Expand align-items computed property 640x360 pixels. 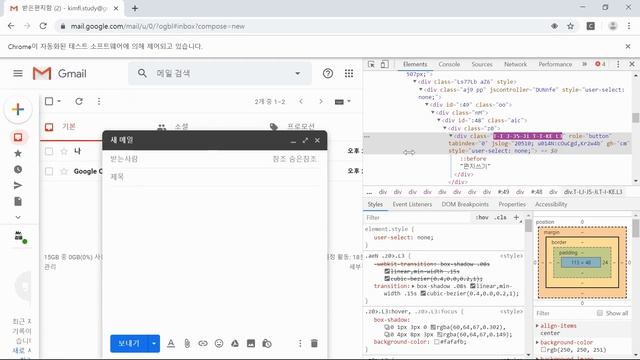[x=537, y=326]
